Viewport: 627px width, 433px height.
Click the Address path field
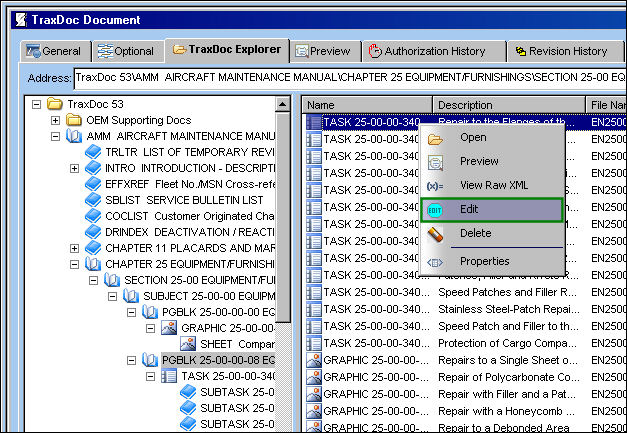point(350,77)
